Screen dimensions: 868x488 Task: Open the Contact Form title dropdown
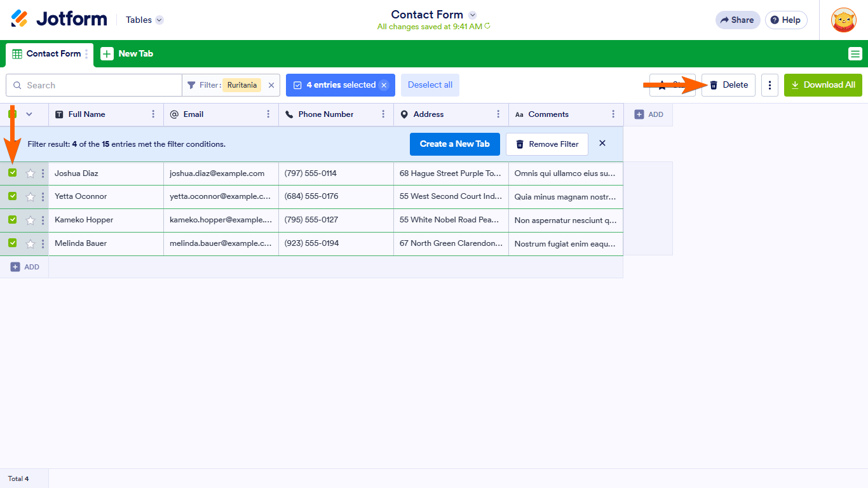472,15
